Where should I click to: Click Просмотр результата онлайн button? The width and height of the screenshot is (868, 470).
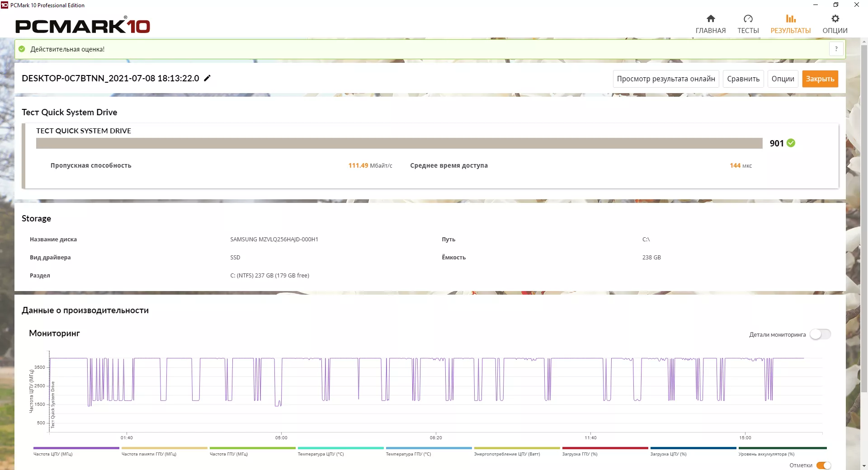[666, 79]
